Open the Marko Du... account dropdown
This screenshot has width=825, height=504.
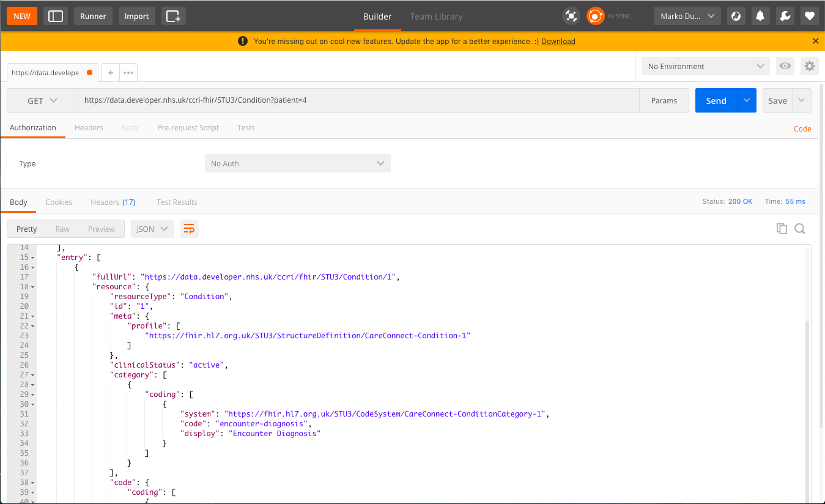point(687,16)
